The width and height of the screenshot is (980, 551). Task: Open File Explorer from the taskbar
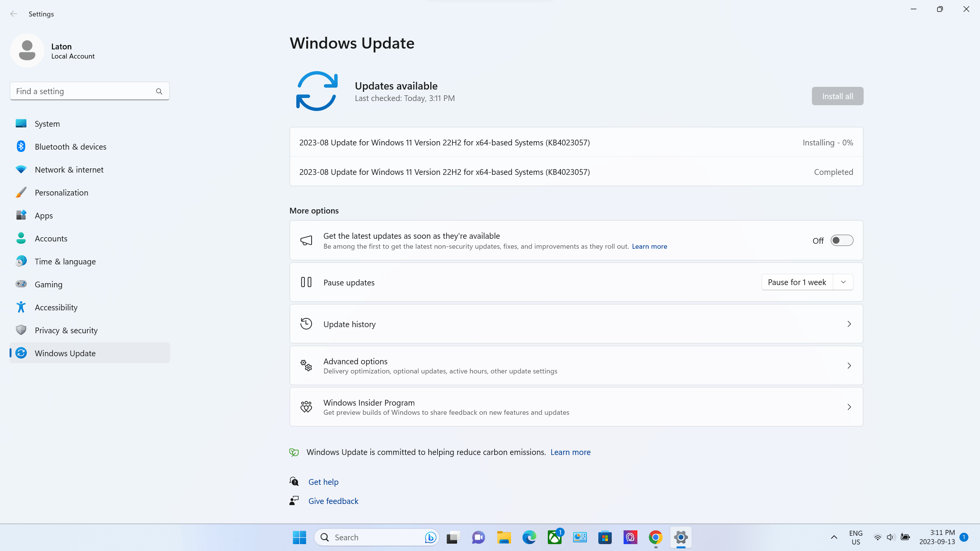click(504, 537)
